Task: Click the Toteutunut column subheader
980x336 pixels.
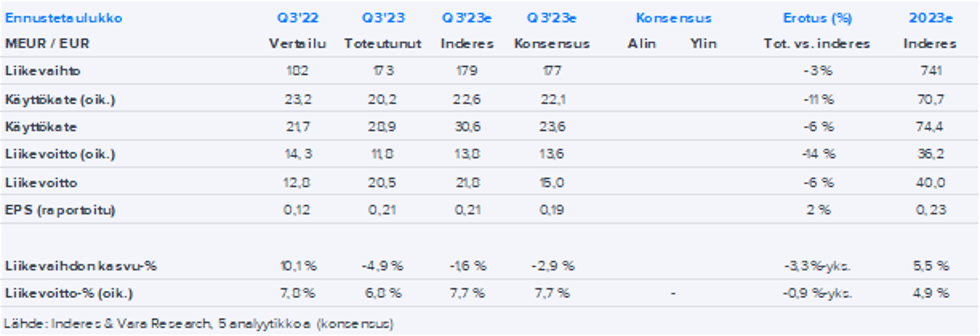Action: coord(383,44)
